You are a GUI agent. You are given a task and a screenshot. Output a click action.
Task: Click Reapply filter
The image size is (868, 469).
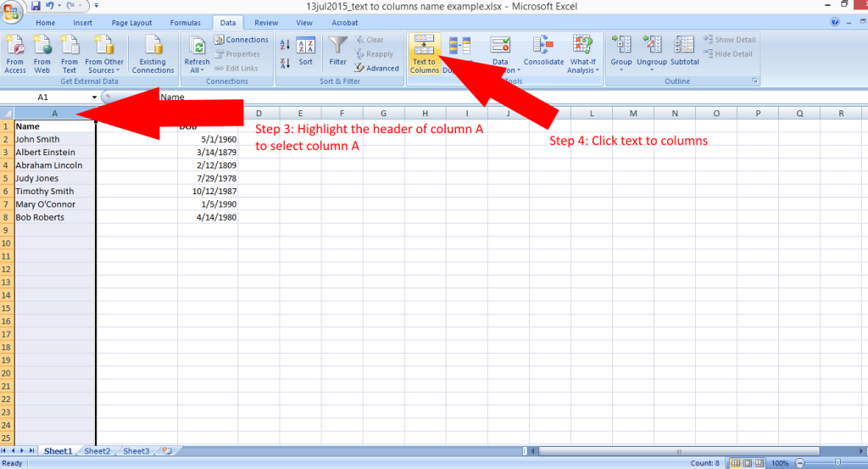[x=374, y=53]
